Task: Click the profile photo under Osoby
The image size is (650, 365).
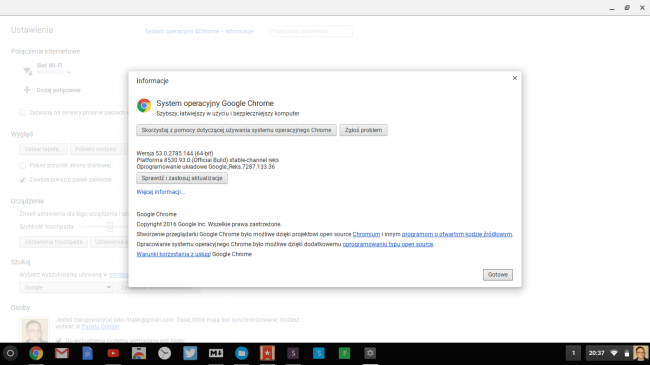Action: [x=34, y=330]
